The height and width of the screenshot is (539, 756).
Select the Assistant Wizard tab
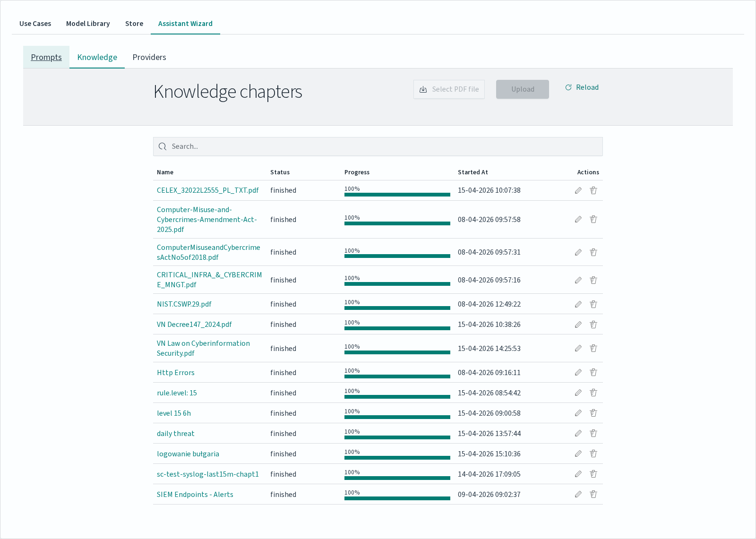(x=185, y=24)
